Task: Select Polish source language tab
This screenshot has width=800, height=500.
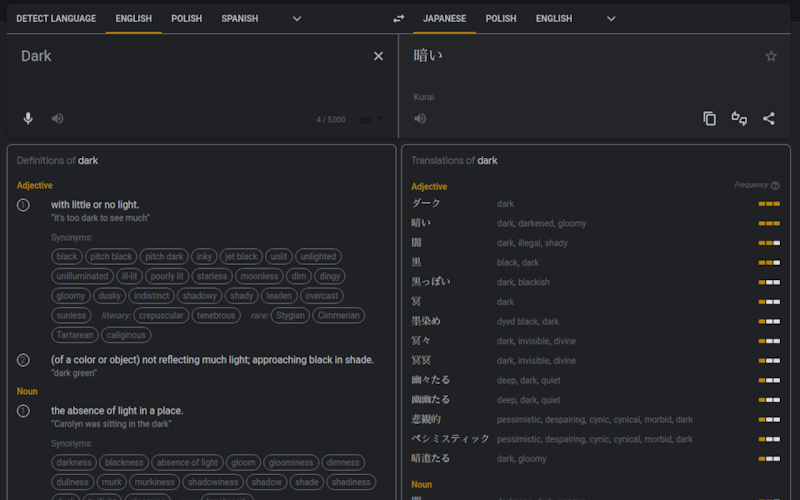Action: [x=187, y=19]
